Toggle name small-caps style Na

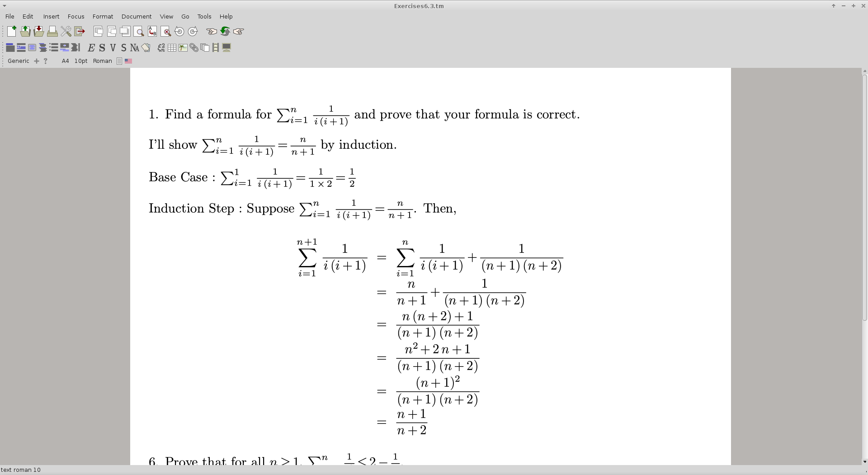(135, 47)
